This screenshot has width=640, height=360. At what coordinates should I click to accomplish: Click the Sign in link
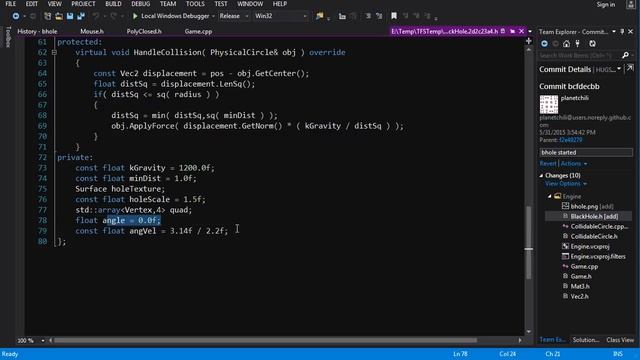(605, 4)
